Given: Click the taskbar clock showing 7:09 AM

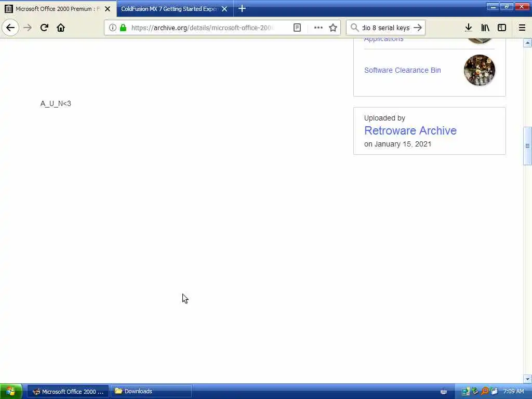Looking at the screenshot, I should (513, 392).
